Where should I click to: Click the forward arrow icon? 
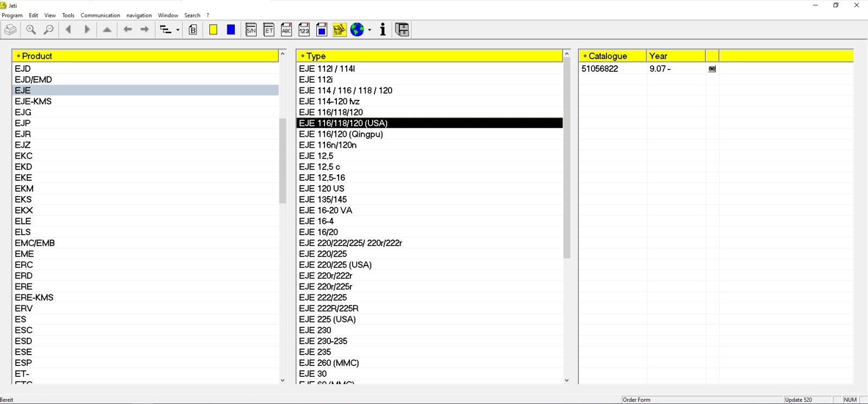145,30
